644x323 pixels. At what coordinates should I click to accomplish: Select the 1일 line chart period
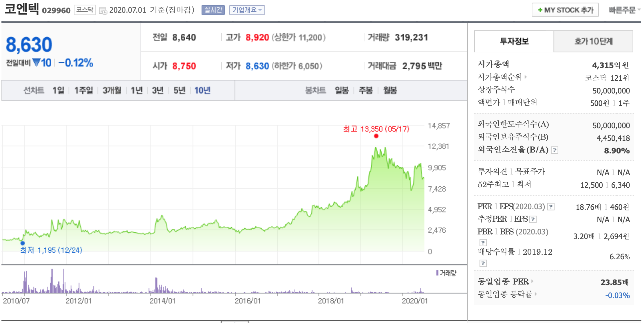pyautogui.click(x=58, y=91)
